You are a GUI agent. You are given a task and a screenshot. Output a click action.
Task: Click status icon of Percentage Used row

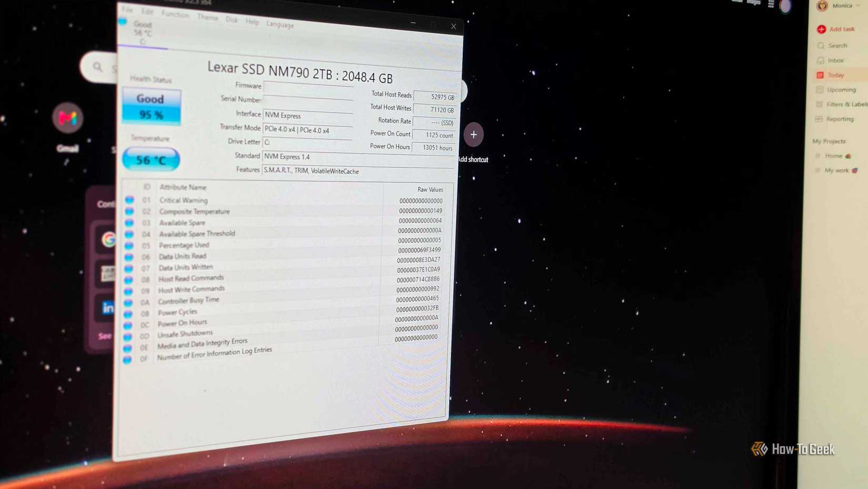click(x=129, y=246)
